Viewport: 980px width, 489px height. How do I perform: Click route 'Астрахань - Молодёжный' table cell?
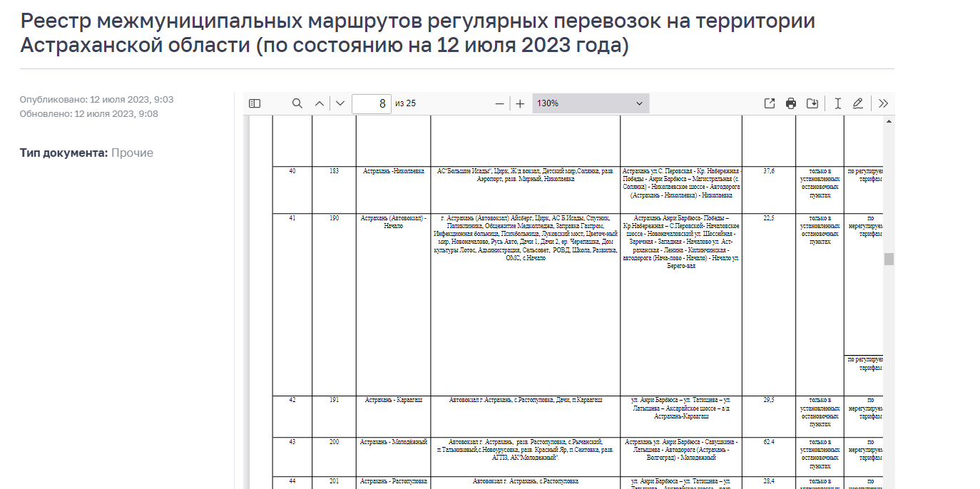tap(393, 442)
